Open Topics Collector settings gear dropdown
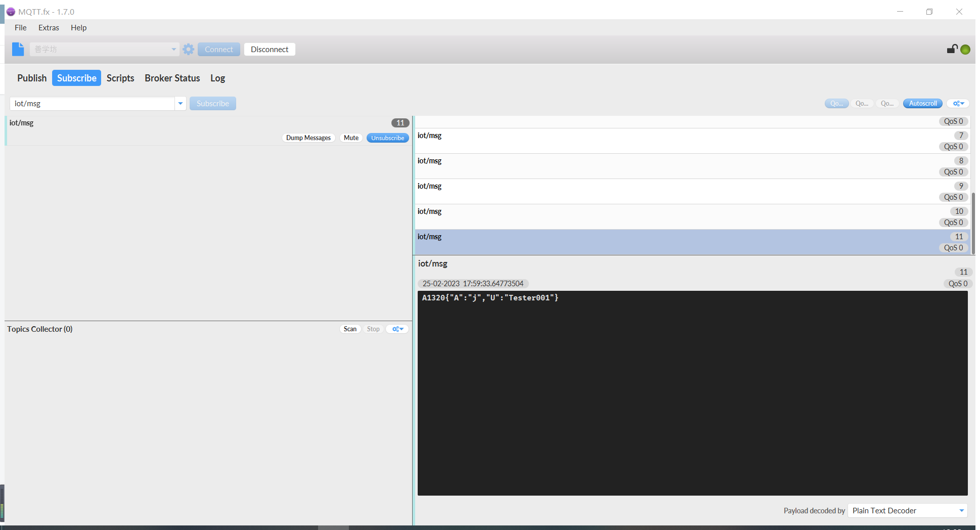The image size is (980, 530). [397, 329]
